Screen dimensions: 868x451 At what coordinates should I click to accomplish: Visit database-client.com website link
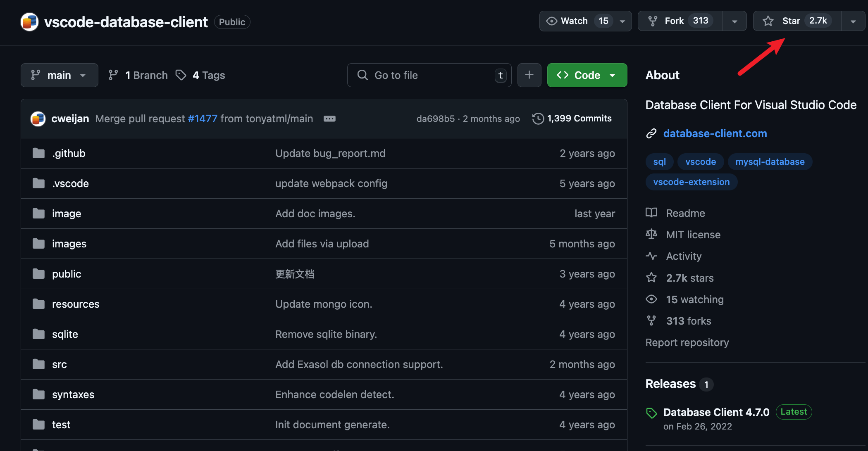coord(715,133)
